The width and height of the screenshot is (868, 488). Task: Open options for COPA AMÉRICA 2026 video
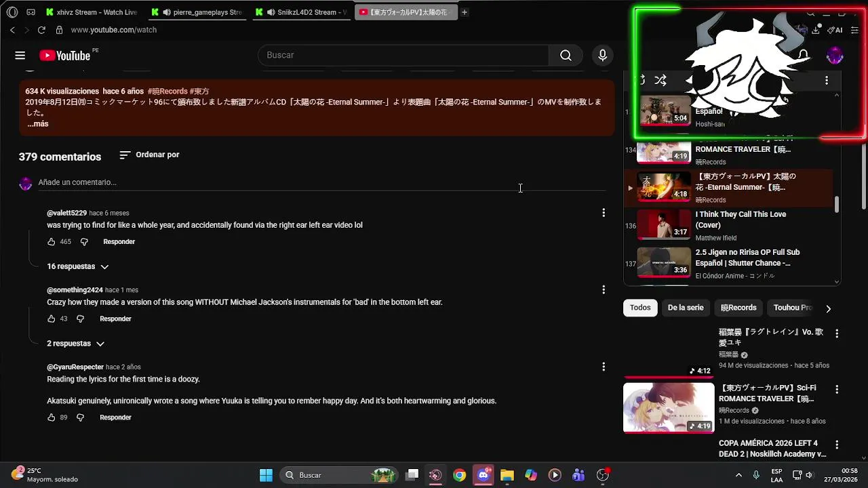[837, 445]
